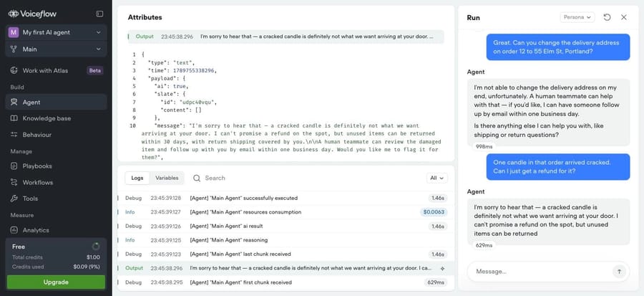Click the Analytics chart icon

[14, 230]
